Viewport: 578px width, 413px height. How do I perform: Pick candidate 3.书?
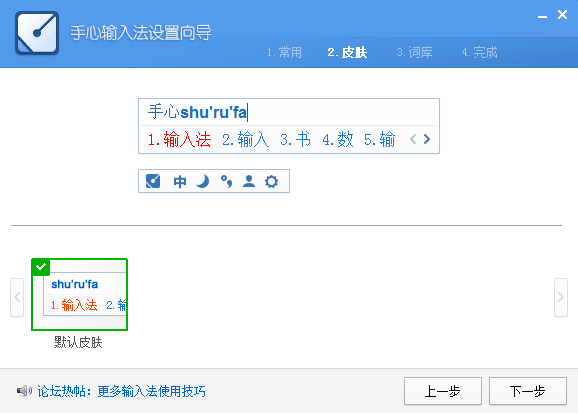click(295, 139)
